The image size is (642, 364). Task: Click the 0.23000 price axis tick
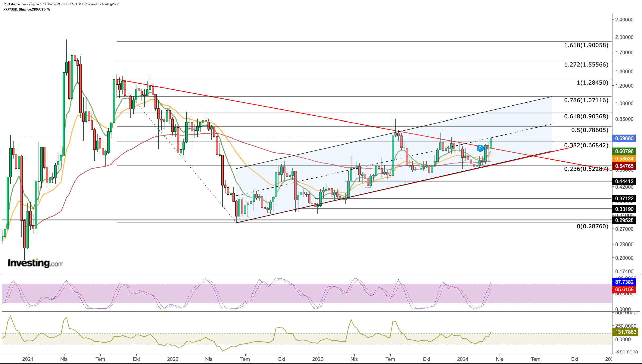[x=624, y=244]
